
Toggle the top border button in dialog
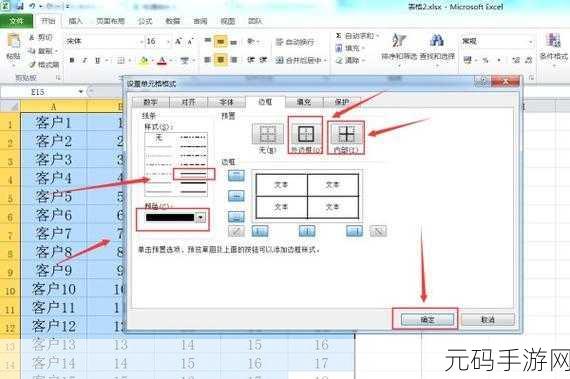(x=236, y=176)
